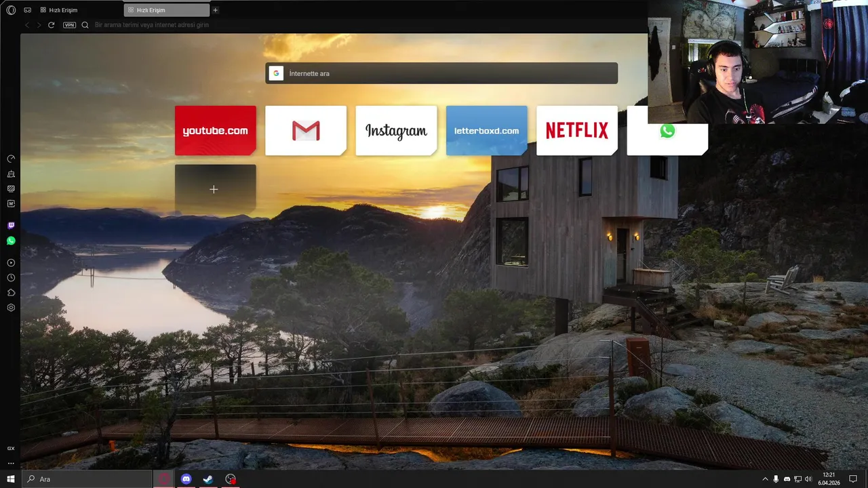Open Discord from the taskbar
The image size is (868, 488).
pyautogui.click(x=186, y=479)
